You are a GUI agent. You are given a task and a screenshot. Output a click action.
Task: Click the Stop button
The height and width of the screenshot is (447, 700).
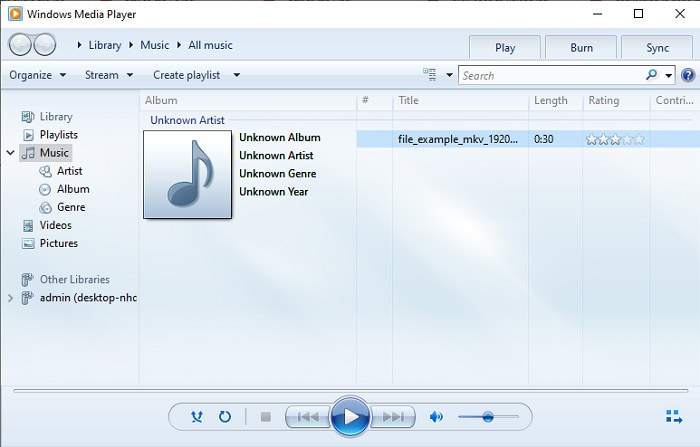(x=266, y=417)
